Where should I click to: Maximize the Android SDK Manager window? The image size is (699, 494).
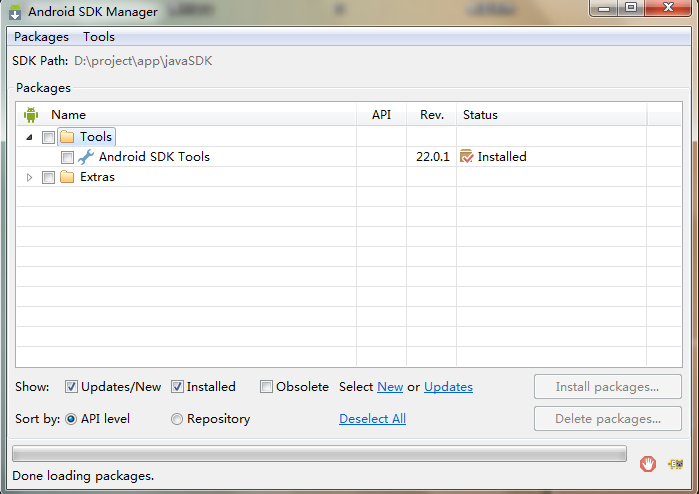click(x=631, y=8)
